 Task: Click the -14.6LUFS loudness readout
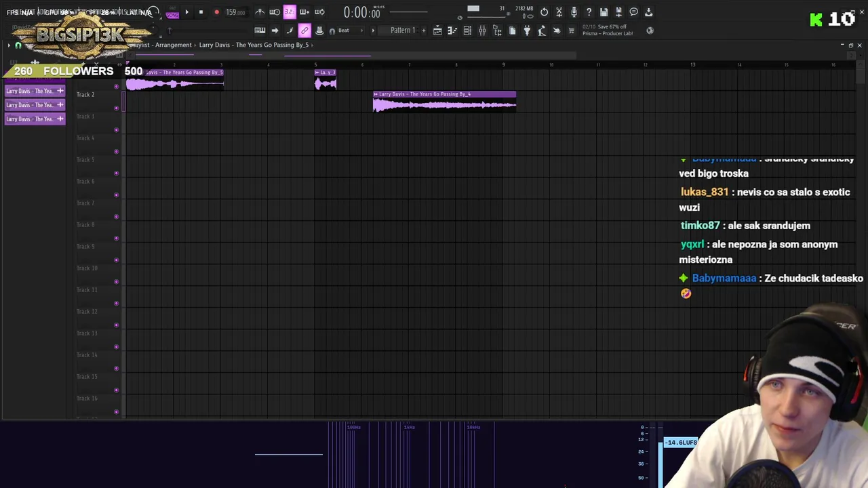coord(680,443)
